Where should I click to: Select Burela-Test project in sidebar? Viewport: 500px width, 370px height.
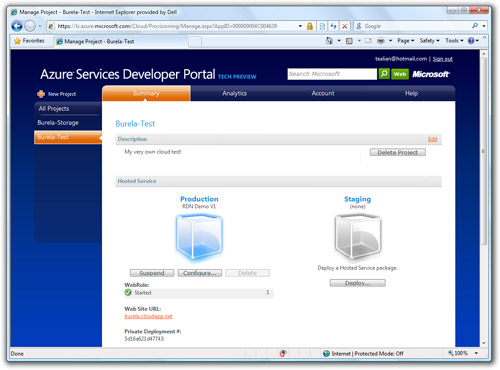(x=68, y=137)
